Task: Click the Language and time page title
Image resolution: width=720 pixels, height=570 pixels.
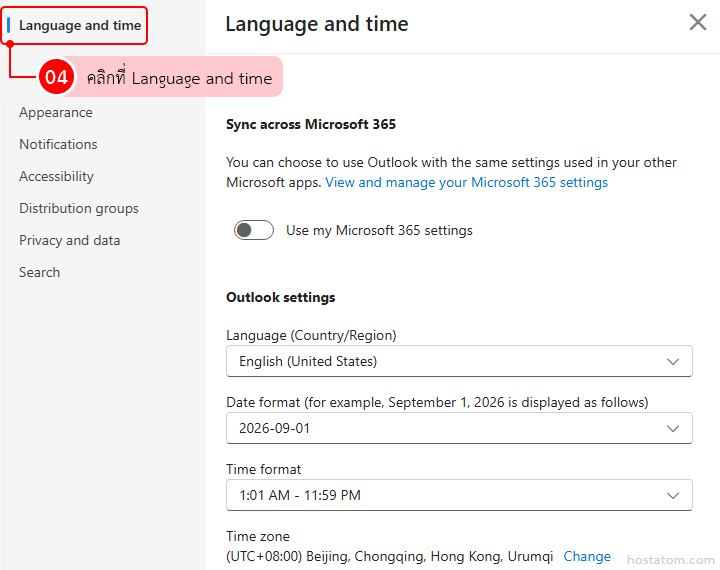Action: (317, 24)
